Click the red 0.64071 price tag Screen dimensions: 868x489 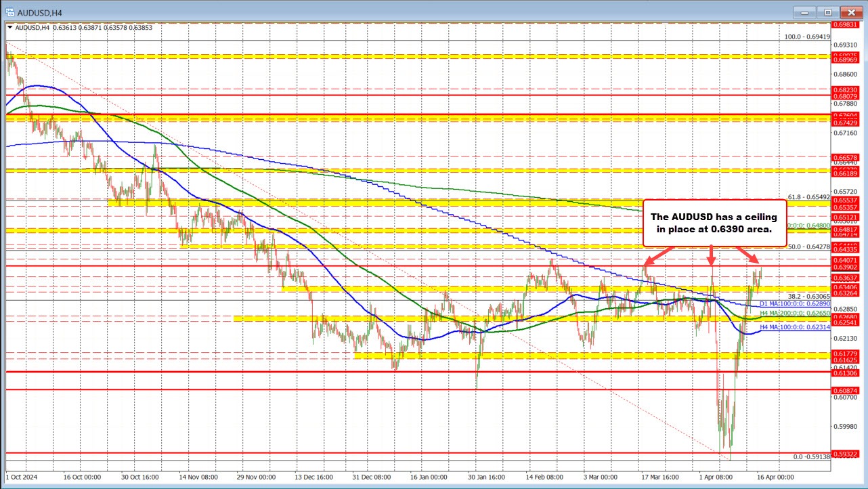pyautogui.click(x=846, y=259)
